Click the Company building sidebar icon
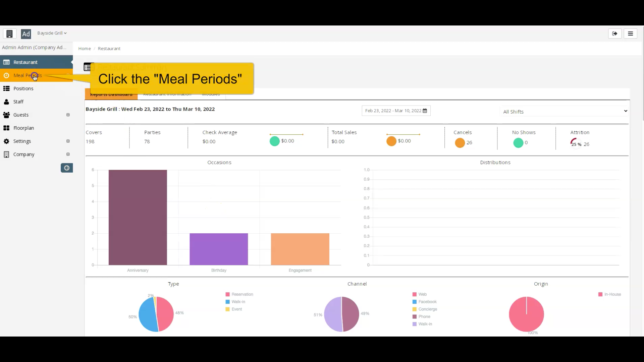Image resolution: width=644 pixels, height=362 pixels. click(x=6, y=154)
